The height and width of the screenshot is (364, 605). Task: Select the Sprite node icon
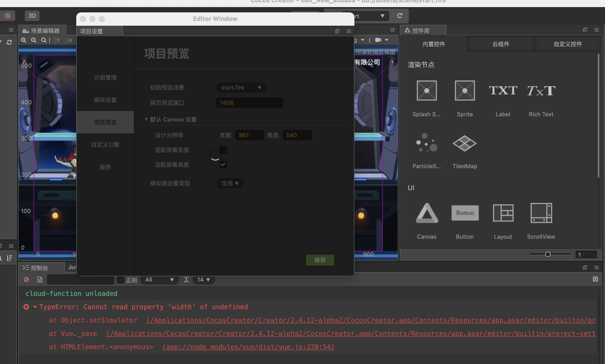click(x=464, y=91)
